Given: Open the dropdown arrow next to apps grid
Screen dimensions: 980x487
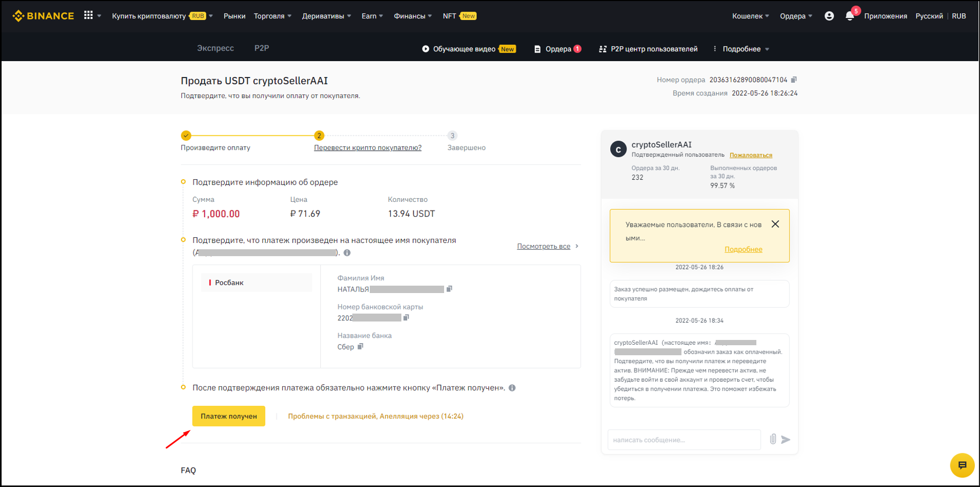Looking at the screenshot, I should (99, 16).
